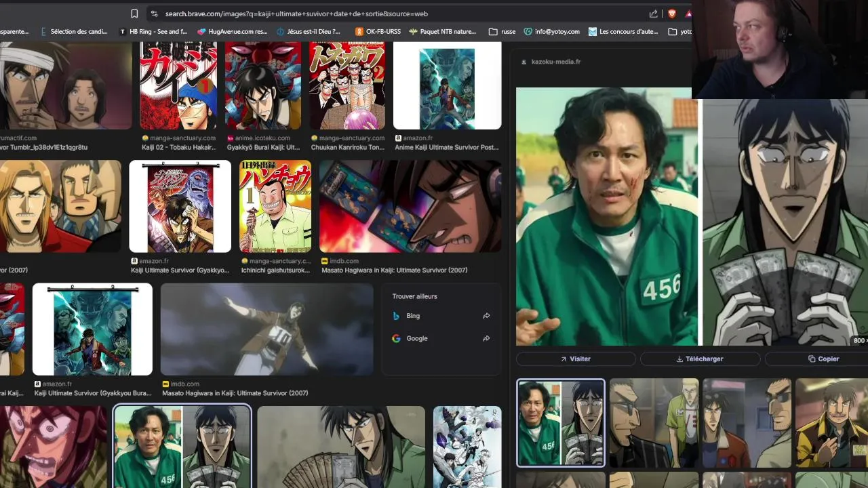Open the Chuukan Kanriroku Tonegawa cover image
Image resolution: width=868 pixels, height=488 pixels.
tap(347, 85)
